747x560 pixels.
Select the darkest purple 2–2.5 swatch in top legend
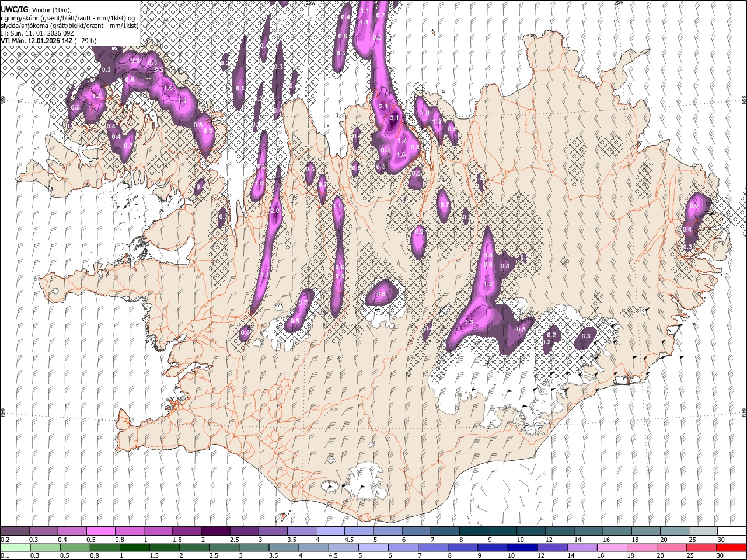pos(215,531)
